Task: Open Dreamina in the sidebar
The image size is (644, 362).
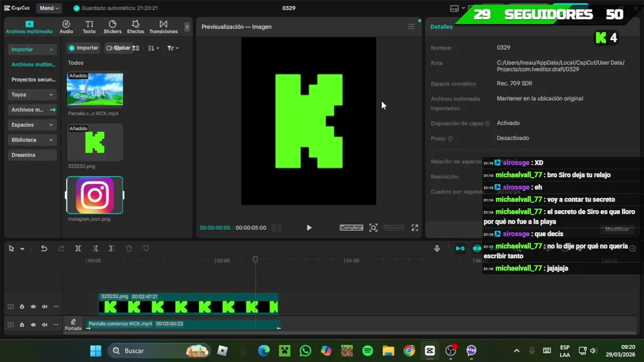Action: (x=33, y=155)
